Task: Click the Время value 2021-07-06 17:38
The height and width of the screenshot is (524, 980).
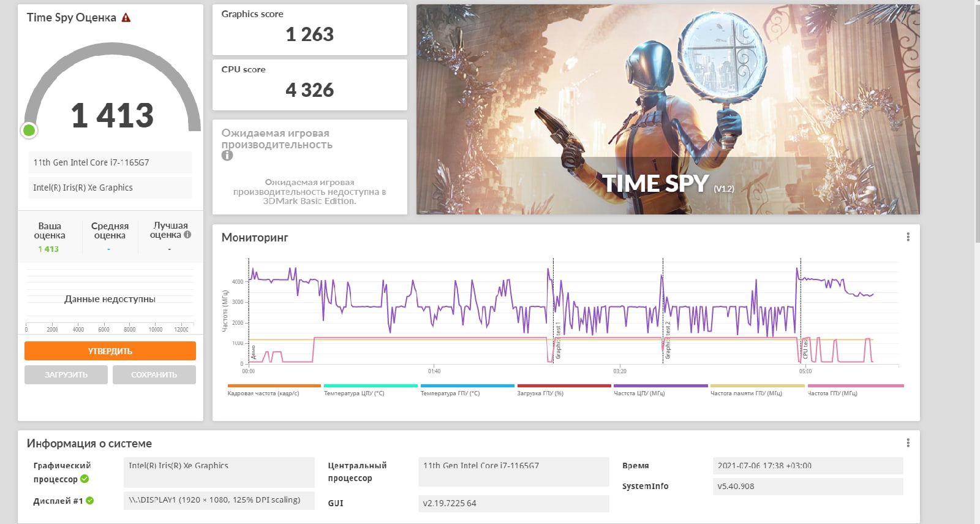Action: (808, 466)
